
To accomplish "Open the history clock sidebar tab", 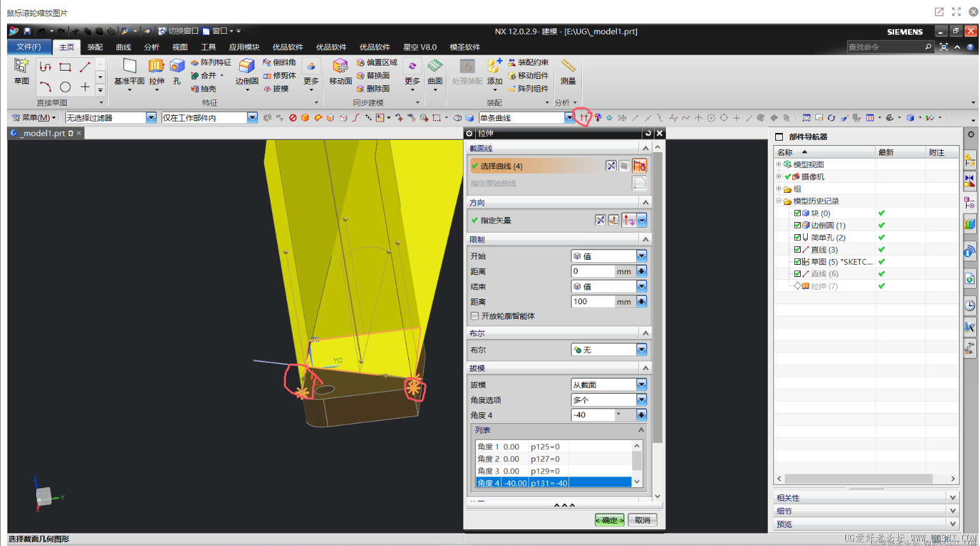I will (x=970, y=306).
